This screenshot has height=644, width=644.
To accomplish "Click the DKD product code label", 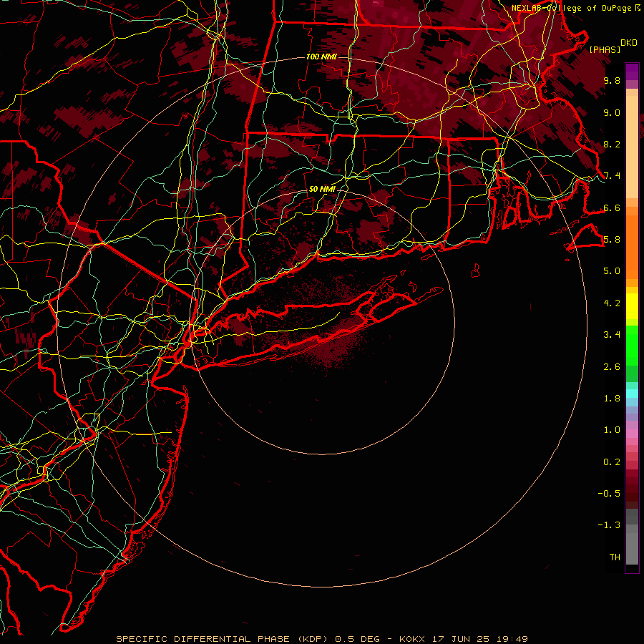I will [x=628, y=43].
